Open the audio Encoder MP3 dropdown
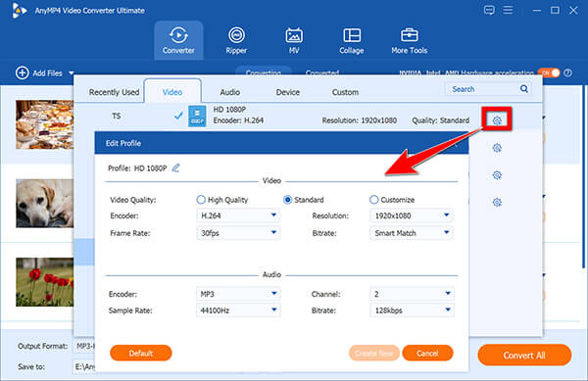The height and width of the screenshot is (381, 588). click(238, 294)
